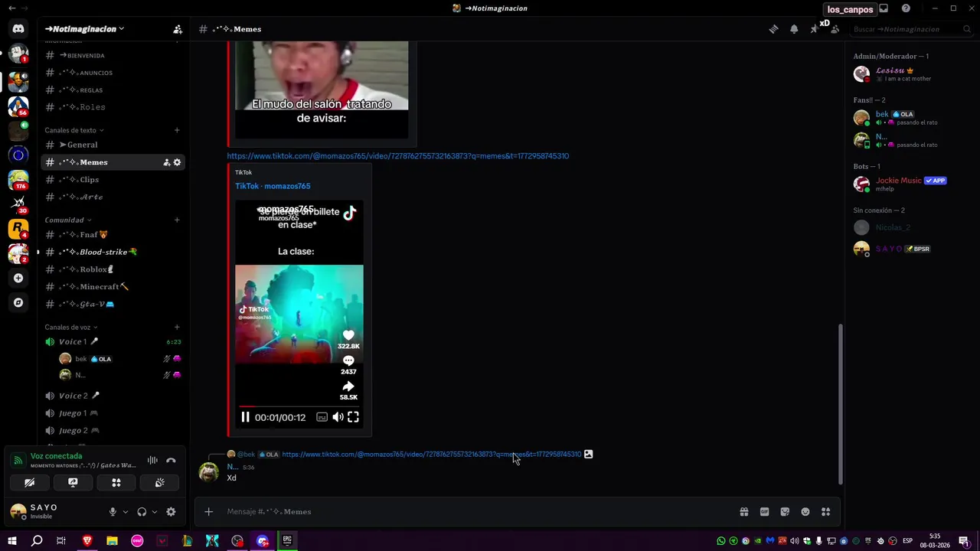
Task: Mute microphone in user panel
Action: coord(113,512)
